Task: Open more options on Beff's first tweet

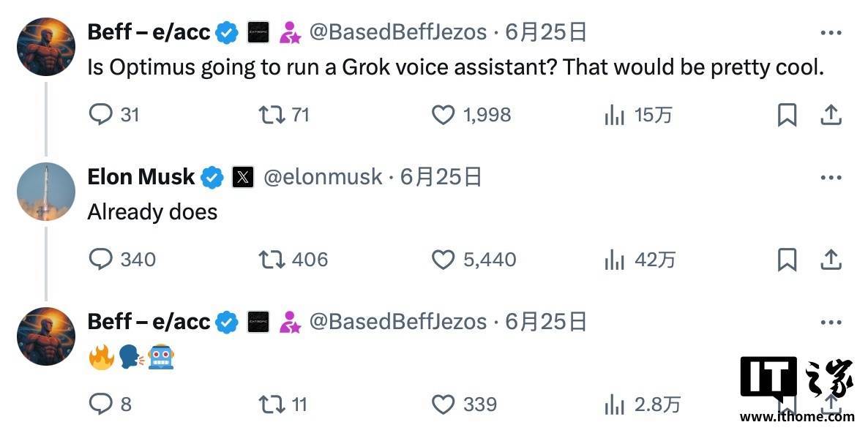Action: (x=831, y=33)
